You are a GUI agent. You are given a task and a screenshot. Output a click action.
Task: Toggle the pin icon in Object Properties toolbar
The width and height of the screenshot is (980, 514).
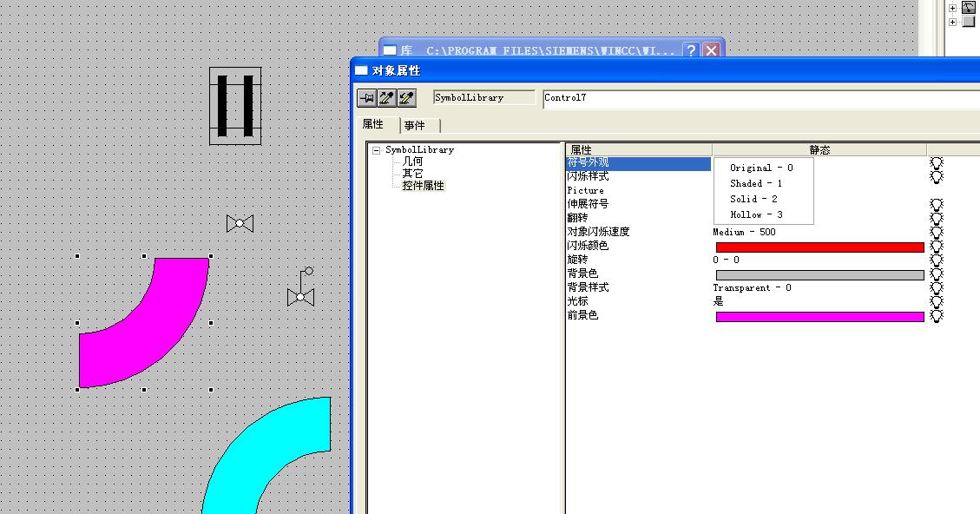click(x=367, y=97)
